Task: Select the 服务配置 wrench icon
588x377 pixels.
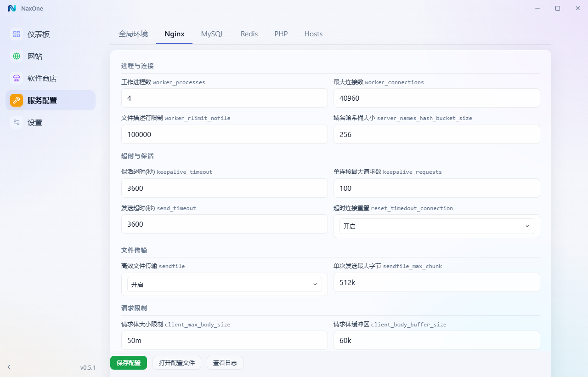Action: click(x=17, y=100)
